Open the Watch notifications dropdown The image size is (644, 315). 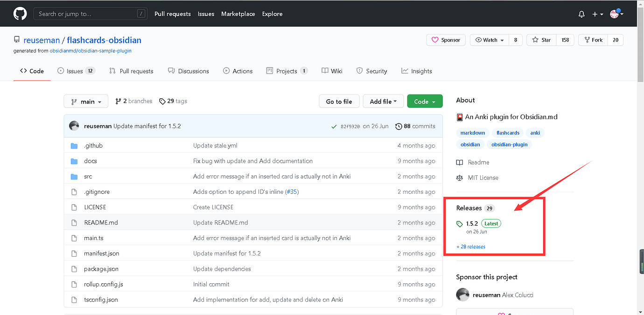[x=489, y=40]
